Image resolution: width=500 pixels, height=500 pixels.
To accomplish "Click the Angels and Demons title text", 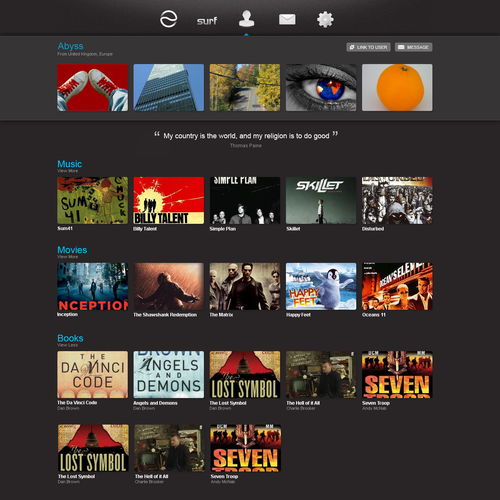I will coord(155,403).
